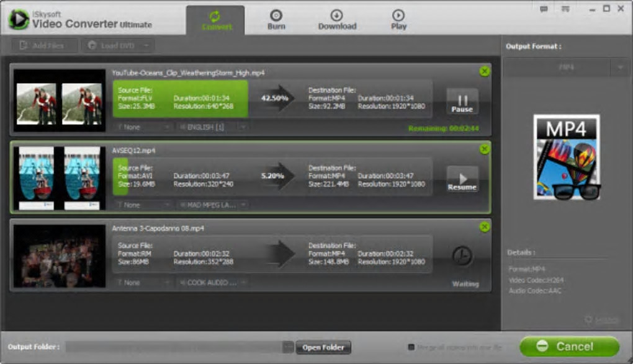Viewport: 633px width, 364px height.
Task: Open MAD MPEG LA audio track dropdown
Action: click(x=212, y=205)
